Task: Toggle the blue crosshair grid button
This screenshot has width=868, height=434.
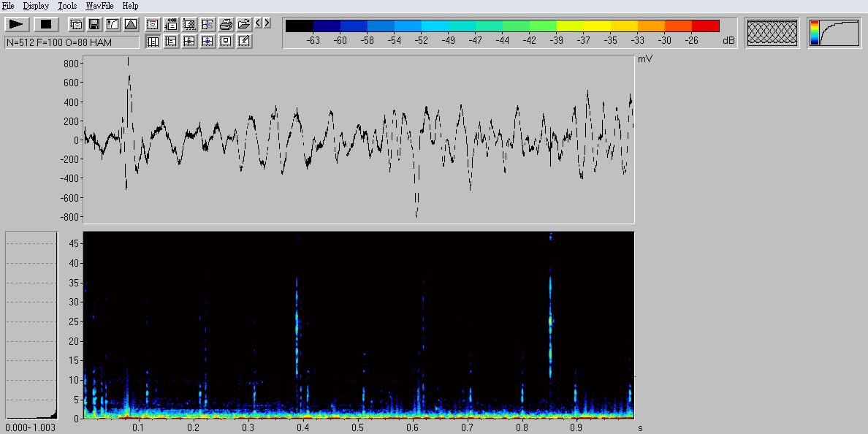Action: [208, 42]
